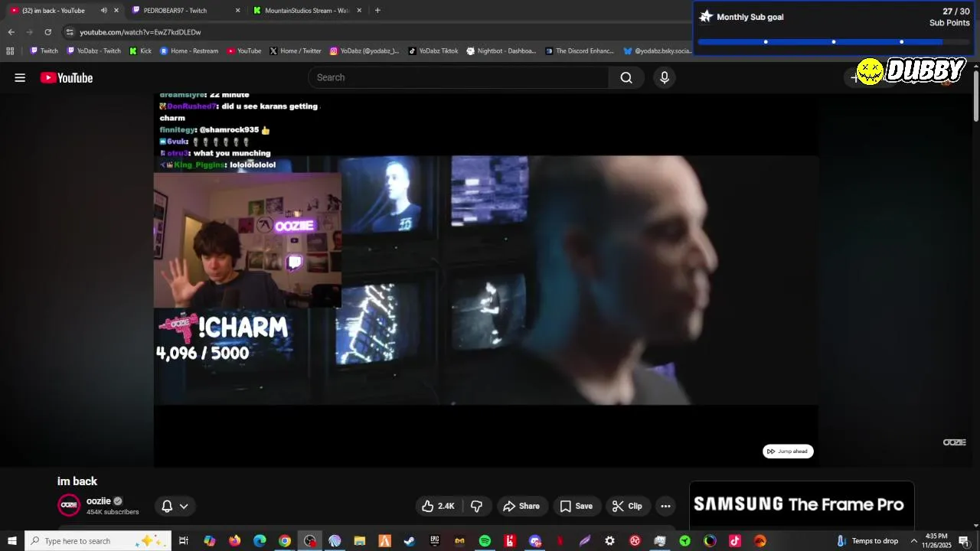Focus the YouTube search field

(x=459, y=77)
